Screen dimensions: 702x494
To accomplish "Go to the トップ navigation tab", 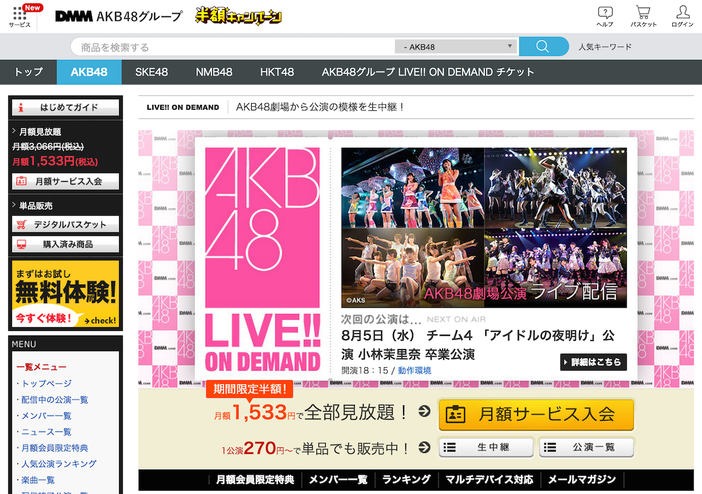I will [29, 72].
